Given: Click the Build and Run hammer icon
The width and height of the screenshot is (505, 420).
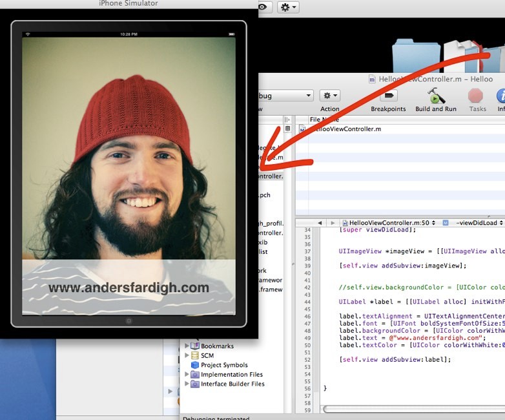Looking at the screenshot, I should [x=436, y=96].
